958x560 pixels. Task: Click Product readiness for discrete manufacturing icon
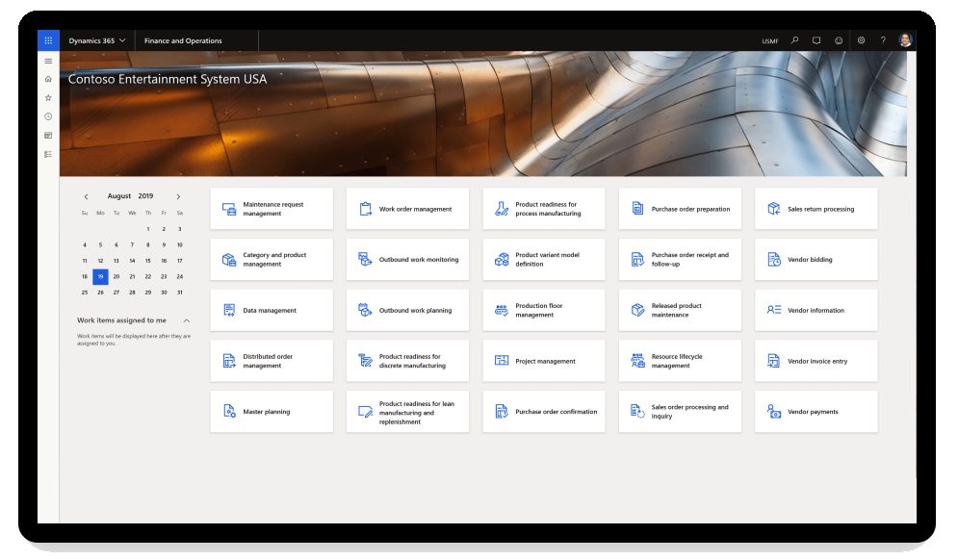click(x=365, y=361)
